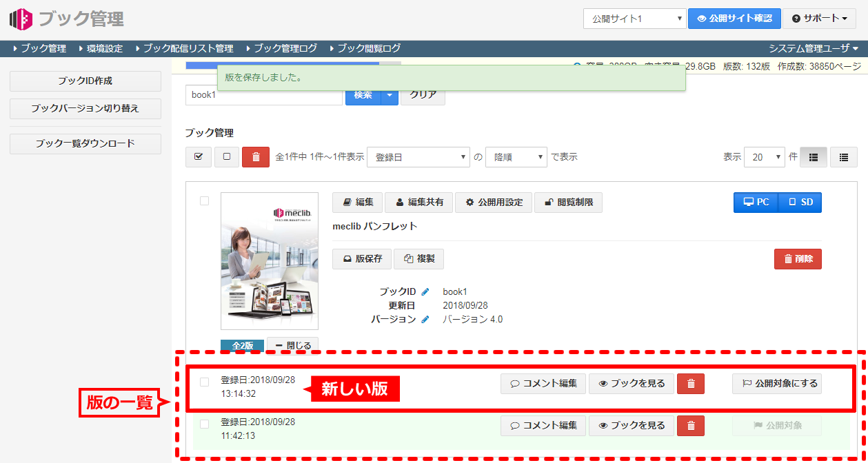The height and width of the screenshot is (463, 868).
Task: Open the 公開サイト1 site dropdown
Action: click(634, 19)
